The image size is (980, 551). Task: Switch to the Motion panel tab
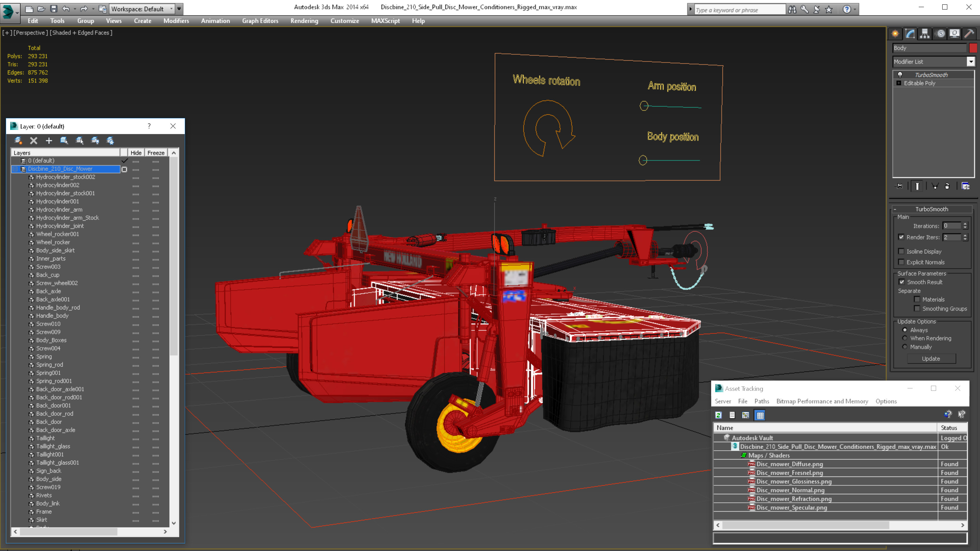(940, 34)
